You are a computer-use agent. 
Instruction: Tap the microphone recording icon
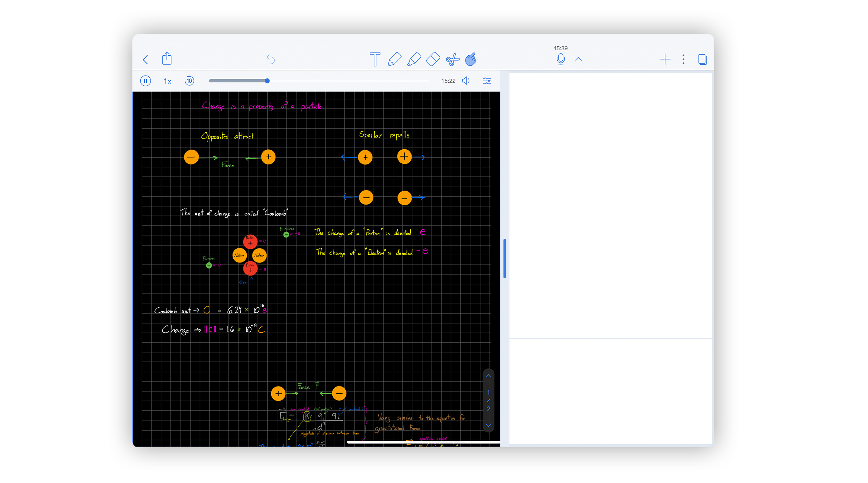click(561, 59)
